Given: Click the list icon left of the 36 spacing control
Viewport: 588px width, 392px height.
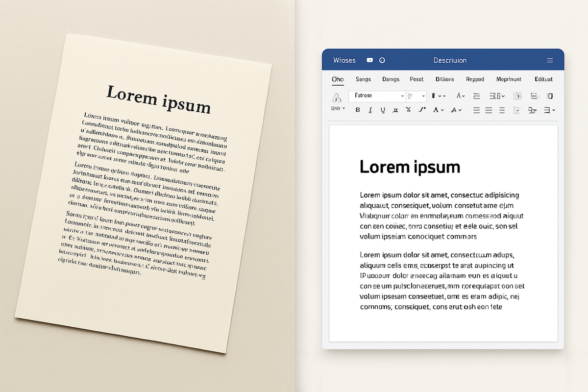Looking at the screenshot, I should (476, 96).
